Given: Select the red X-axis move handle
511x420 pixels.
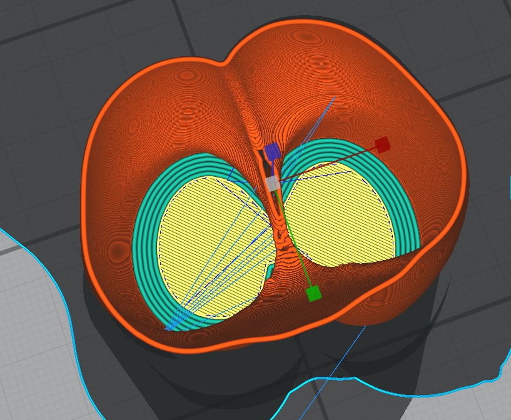Looking at the screenshot, I should (383, 144).
